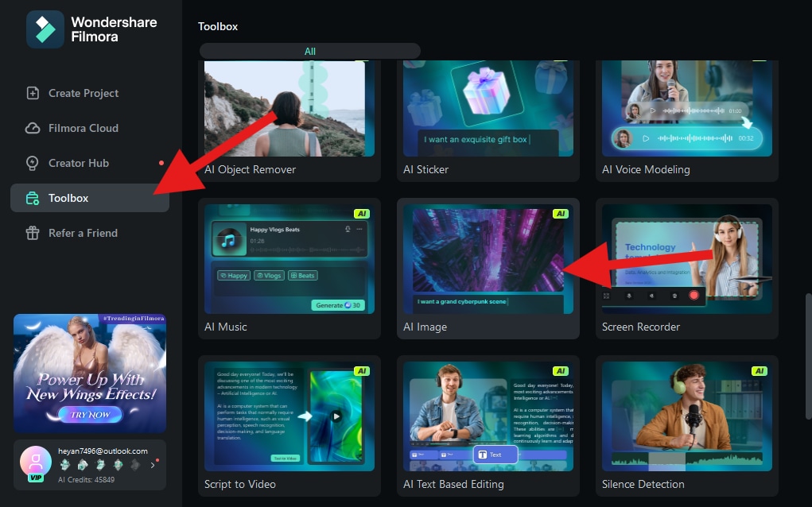Click the Vlogs tag in AI Music

pyautogui.click(x=269, y=276)
